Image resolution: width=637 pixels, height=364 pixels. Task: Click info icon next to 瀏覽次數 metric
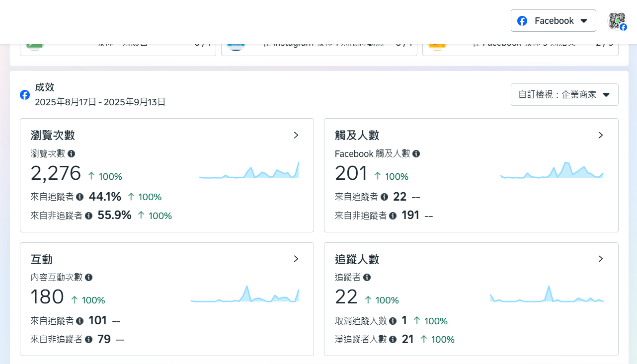tap(72, 154)
